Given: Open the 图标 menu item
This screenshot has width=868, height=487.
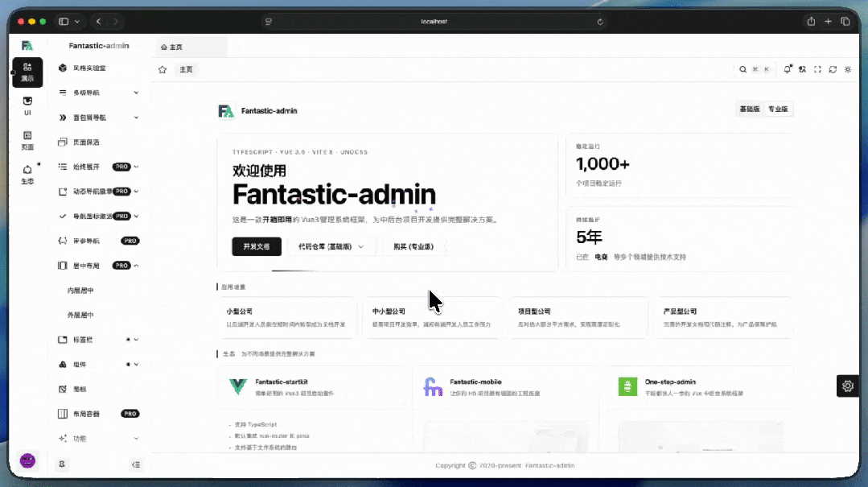Looking at the screenshot, I should 98,389.
